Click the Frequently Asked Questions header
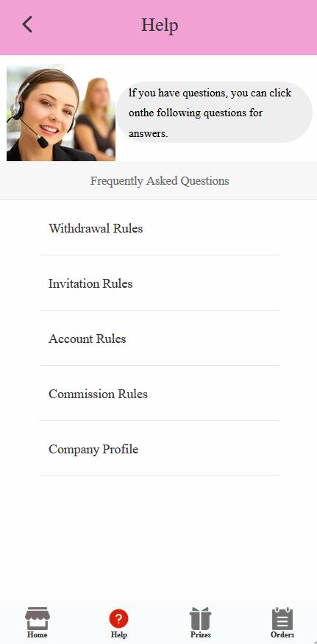 160,181
